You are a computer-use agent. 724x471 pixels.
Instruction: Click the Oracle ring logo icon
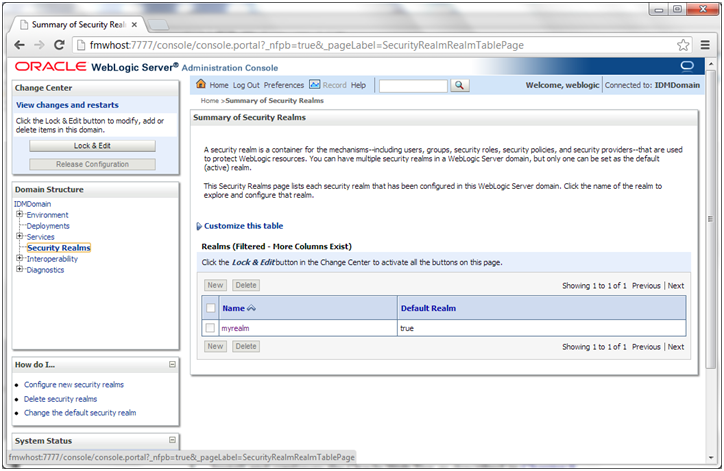pos(687,66)
